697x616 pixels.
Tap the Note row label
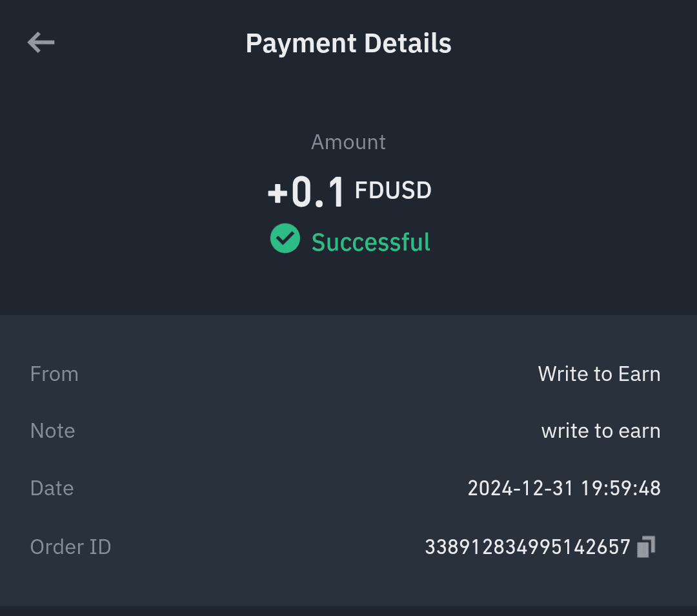pyautogui.click(x=52, y=431)
